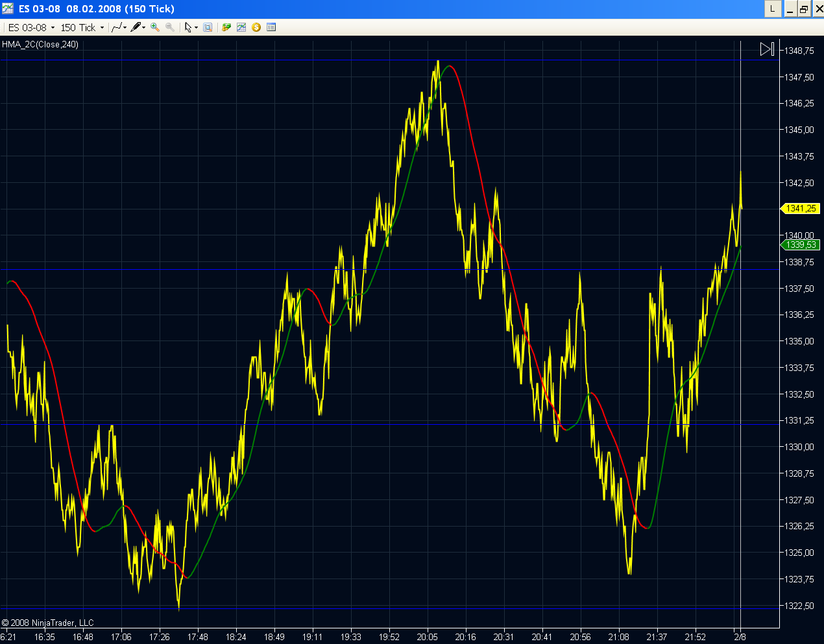Image resolution: width=824 pixels, height=644 pixels.
Task: Open the indicators chart icon
Action: tap(241, 27)
